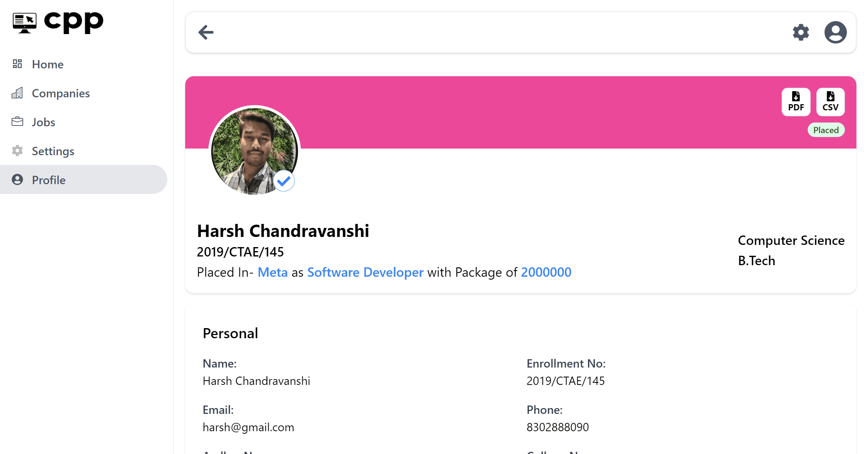Screen dimensions: 868x454
Task: Open the Software Developer job link
Action: [x=365, y=272]
